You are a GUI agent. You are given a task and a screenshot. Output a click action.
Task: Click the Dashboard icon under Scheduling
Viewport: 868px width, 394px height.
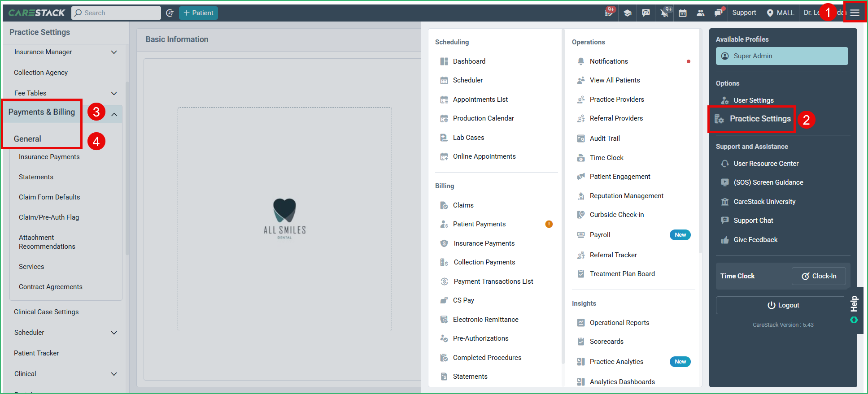pyautogui.click(x=444, y=61)
